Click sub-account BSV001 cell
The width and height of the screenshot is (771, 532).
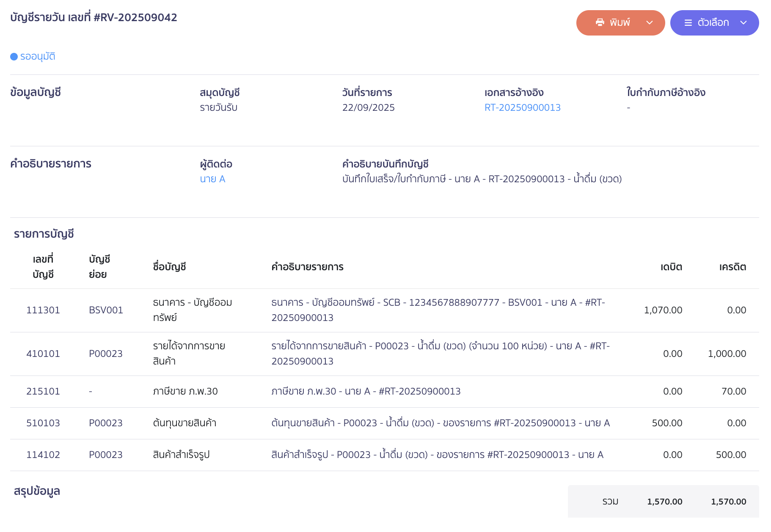pyautogui.click(x=106, y=310)
